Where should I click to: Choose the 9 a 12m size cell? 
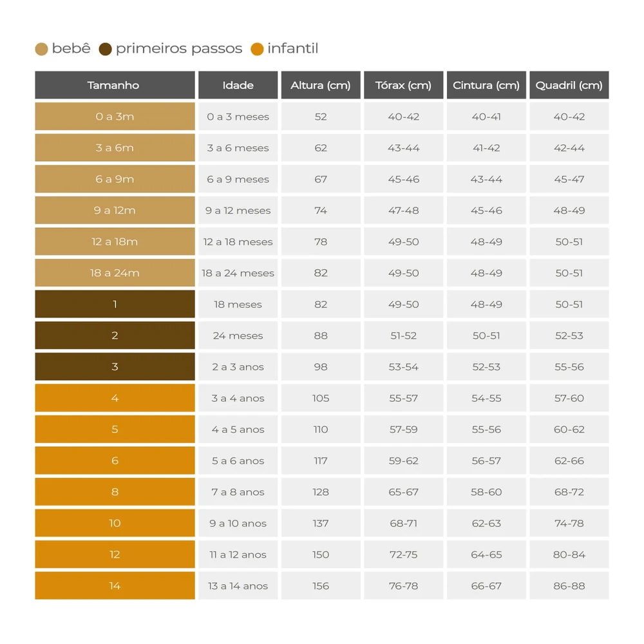pyautogui.click(x=115, y=211)
